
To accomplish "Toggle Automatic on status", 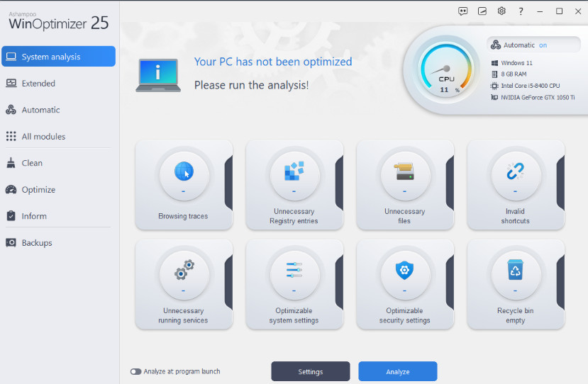I will pos(533,45).
